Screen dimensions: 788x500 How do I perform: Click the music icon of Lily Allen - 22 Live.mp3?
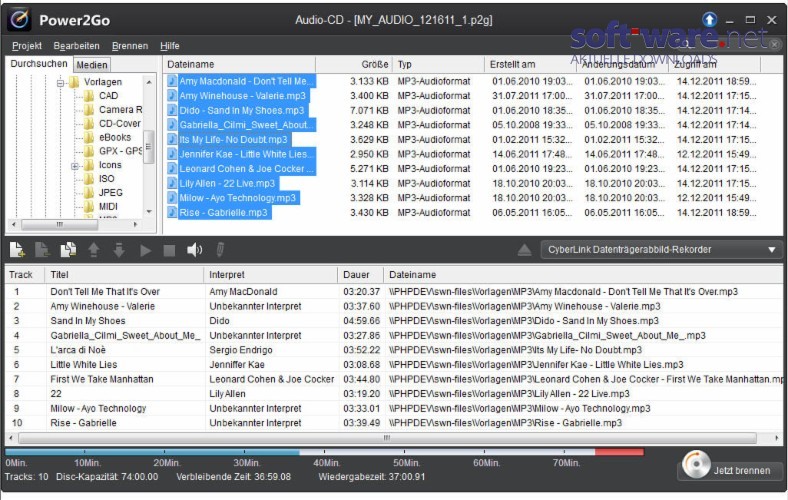pos(172,183)
